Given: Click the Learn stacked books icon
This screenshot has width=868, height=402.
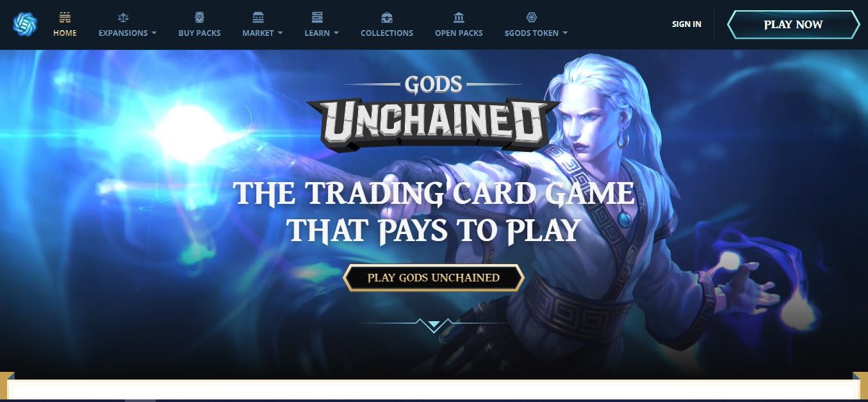Looking at the screenshot, I should (x=317, y=17).
